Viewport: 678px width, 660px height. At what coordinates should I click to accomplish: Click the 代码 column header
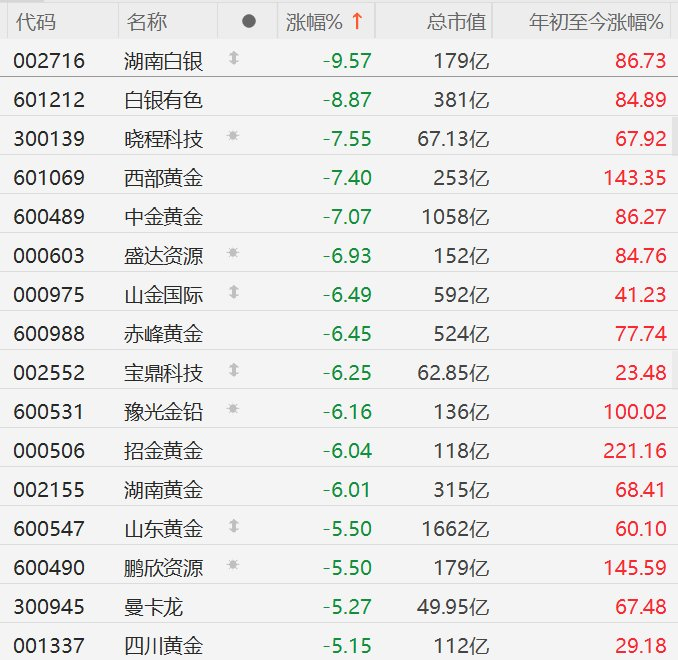[x=36, y=21]
